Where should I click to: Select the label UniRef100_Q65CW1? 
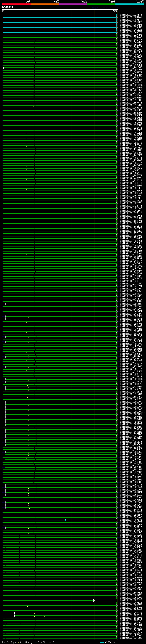tap(131, 597)
